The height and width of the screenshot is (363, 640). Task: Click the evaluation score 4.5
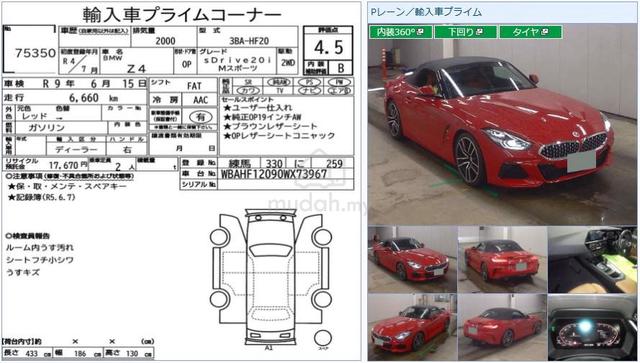coord(329,47)
